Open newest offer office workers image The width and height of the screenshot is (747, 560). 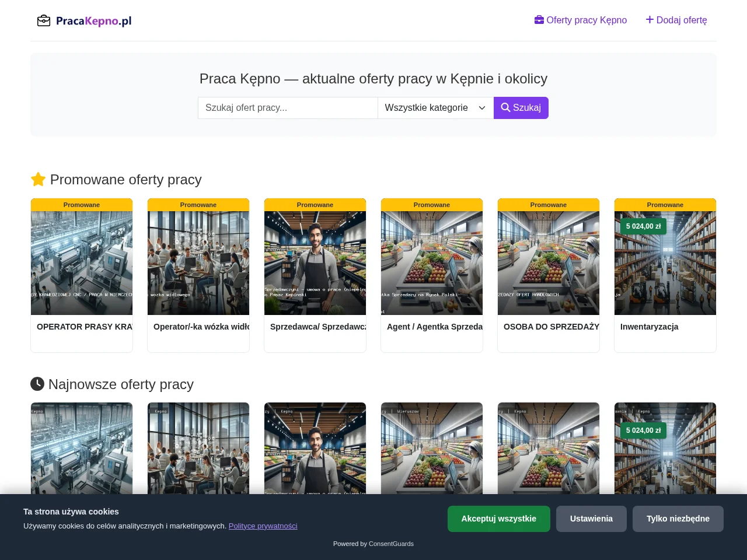[x=198, y=449]
